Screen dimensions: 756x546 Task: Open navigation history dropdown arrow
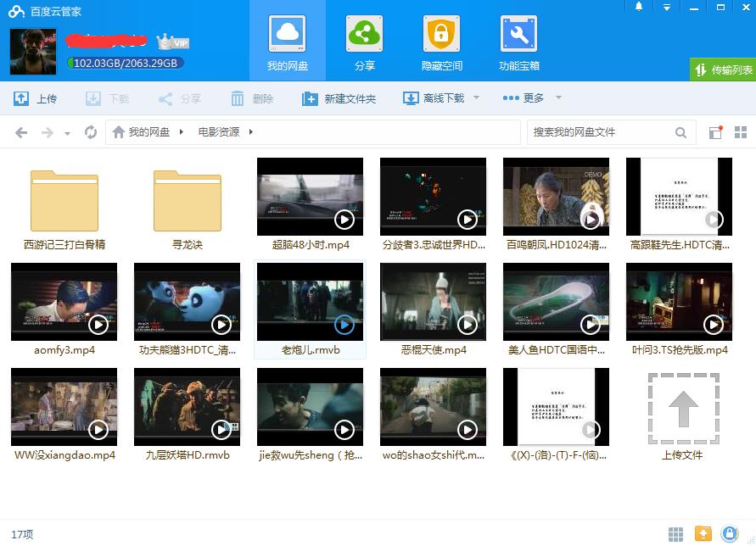coord(68,133)
